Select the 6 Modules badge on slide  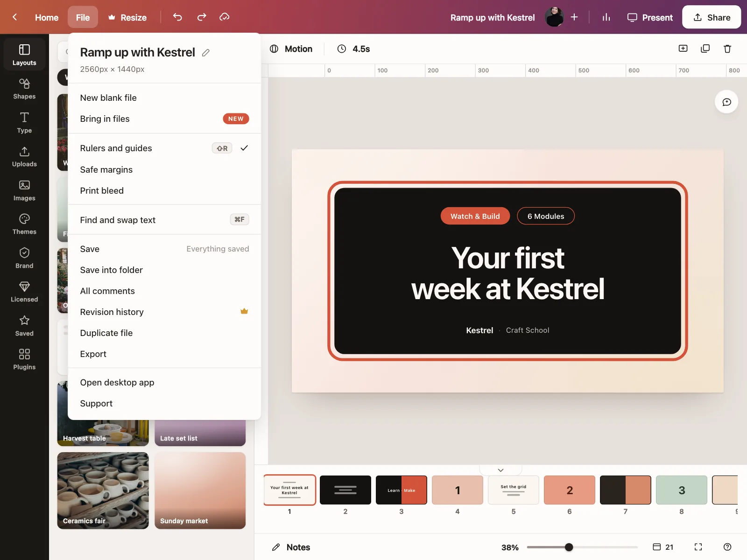click(546, 216)
